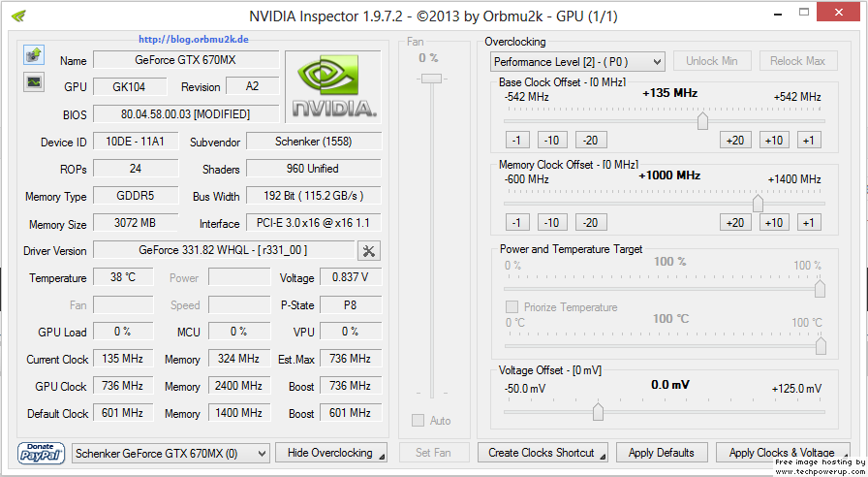Click the Current Clock field 135 MHz
868x477 pixels.
coord(123,359)
